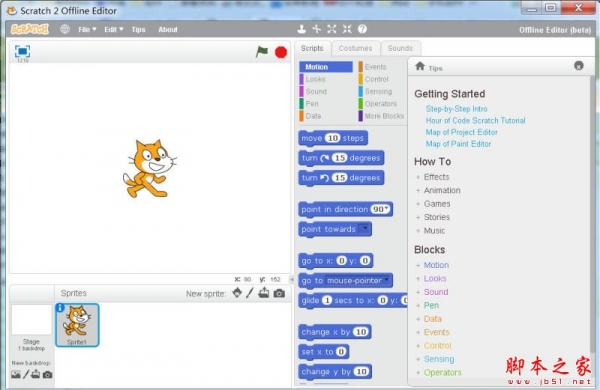This screenshot has height=390, width=600.
Task: Take new sprite from camera icon
Action: [x=279, y=293]
